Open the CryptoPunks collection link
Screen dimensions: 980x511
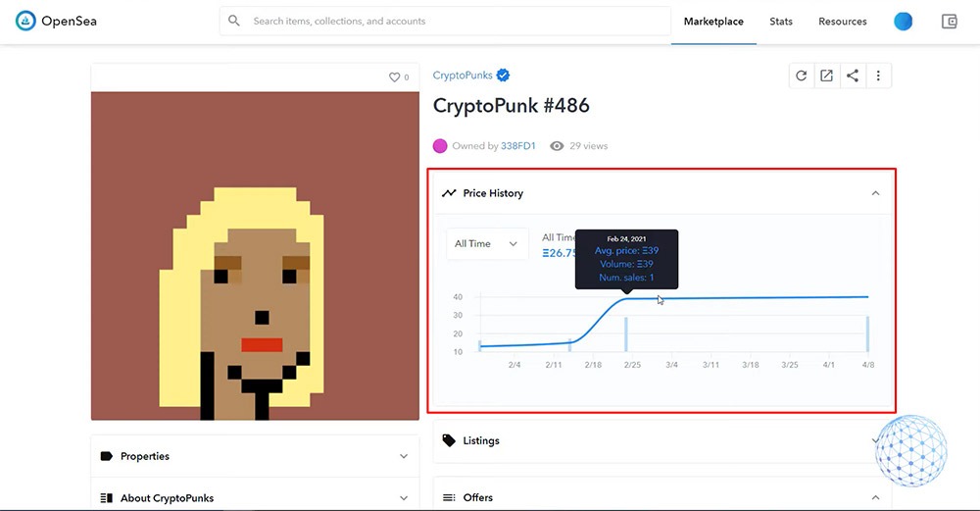point(463,76)
